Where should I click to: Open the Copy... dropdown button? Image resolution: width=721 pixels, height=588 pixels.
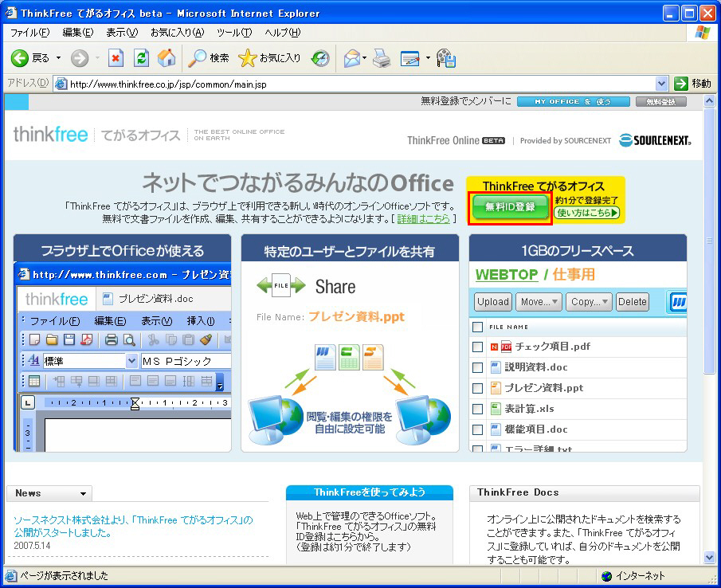(589, 302)
